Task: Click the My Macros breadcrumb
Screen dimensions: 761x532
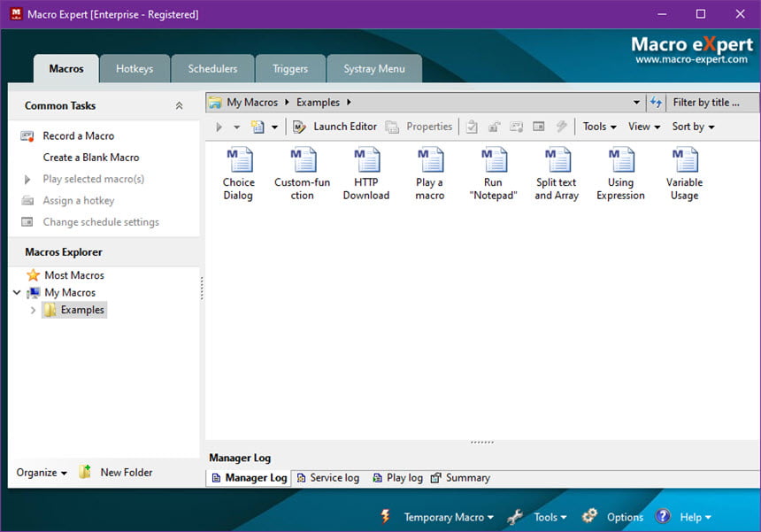Action: point(252,103)
